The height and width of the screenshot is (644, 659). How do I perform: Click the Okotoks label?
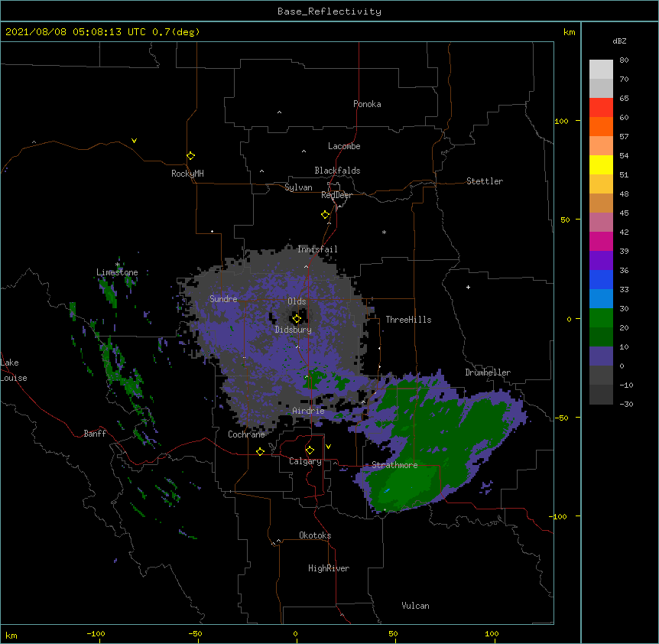click(315, 535)
